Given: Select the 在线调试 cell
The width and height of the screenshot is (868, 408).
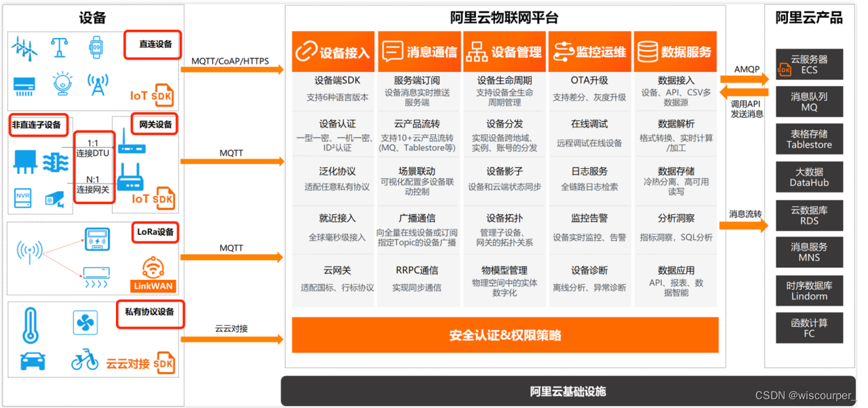Looking at the screenshot, I should coord(589,134).
